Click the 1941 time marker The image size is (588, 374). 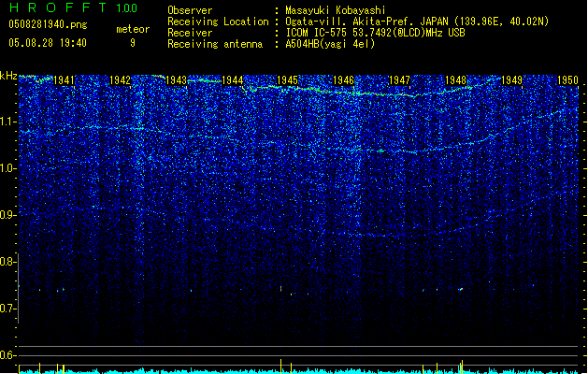pyautogui.click(x=65, y=80)
